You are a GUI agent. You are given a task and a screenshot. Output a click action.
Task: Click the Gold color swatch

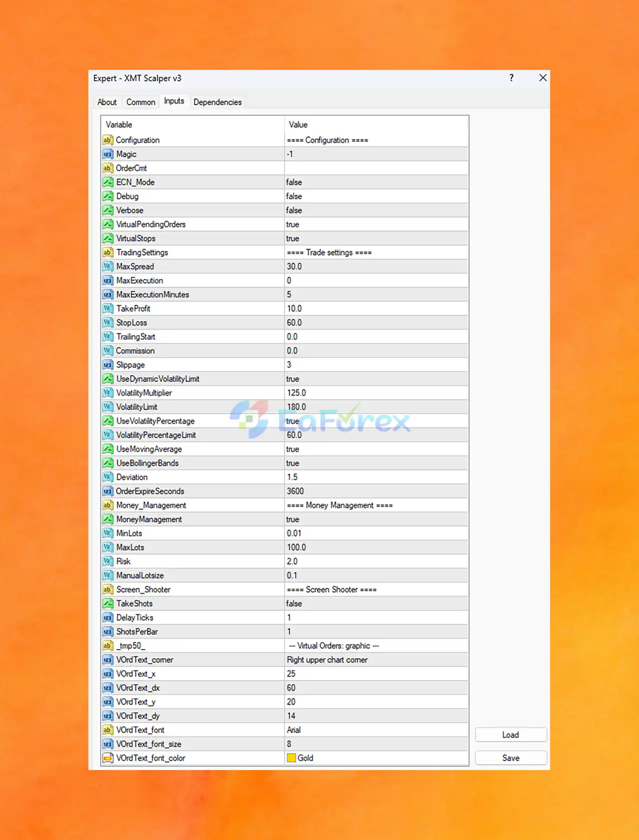[x=292, y=758]
